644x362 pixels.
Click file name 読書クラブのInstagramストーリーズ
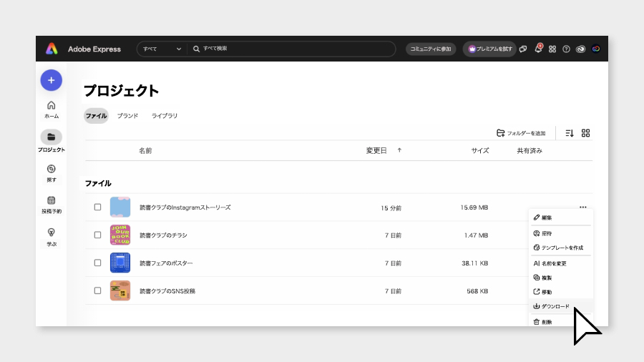tap(185, 207)
